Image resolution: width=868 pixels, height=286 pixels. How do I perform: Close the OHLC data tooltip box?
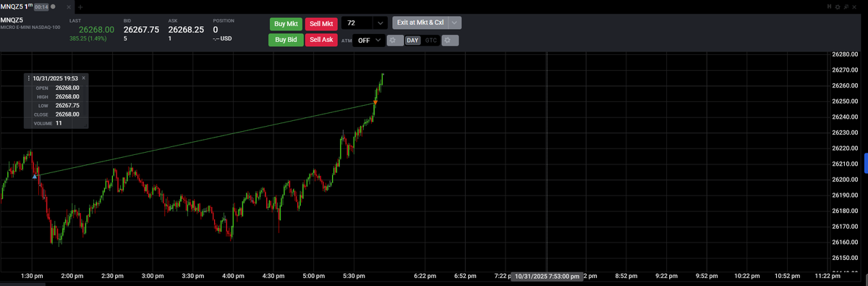coord(84,77)
